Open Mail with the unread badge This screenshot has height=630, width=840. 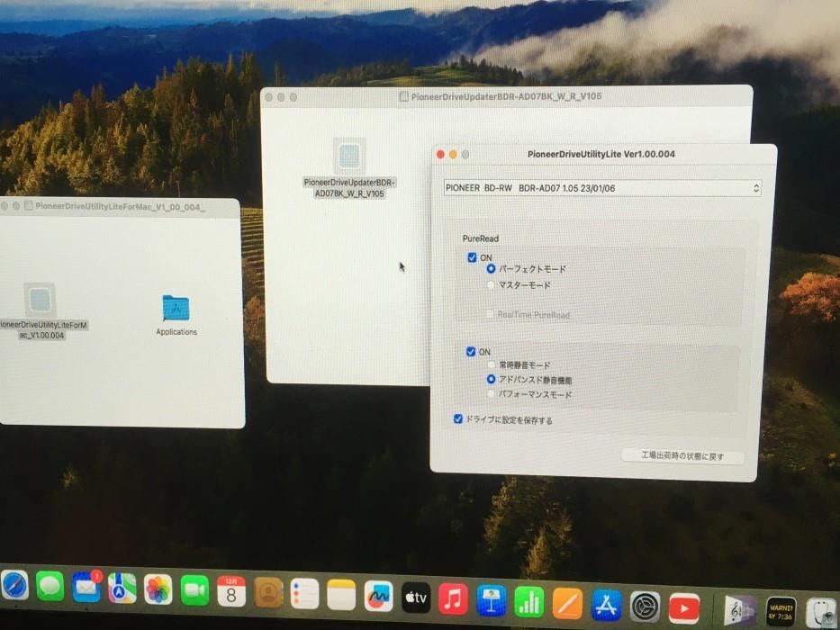86,587
